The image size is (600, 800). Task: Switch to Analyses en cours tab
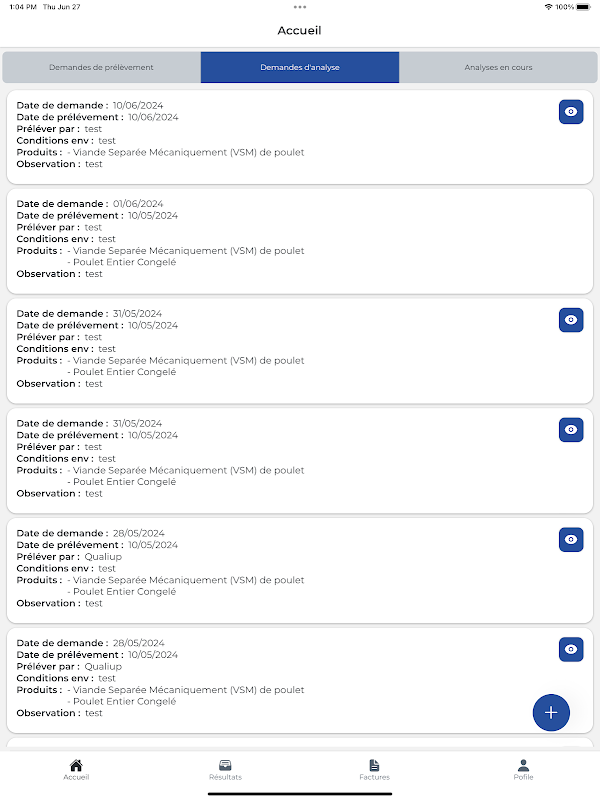pos(498,67)
